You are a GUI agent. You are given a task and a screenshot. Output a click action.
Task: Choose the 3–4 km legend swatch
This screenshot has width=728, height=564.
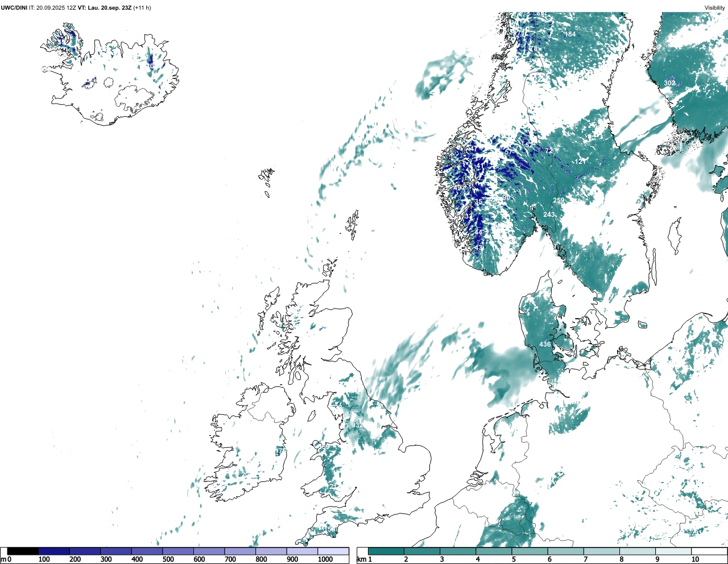tap(458, 551)
